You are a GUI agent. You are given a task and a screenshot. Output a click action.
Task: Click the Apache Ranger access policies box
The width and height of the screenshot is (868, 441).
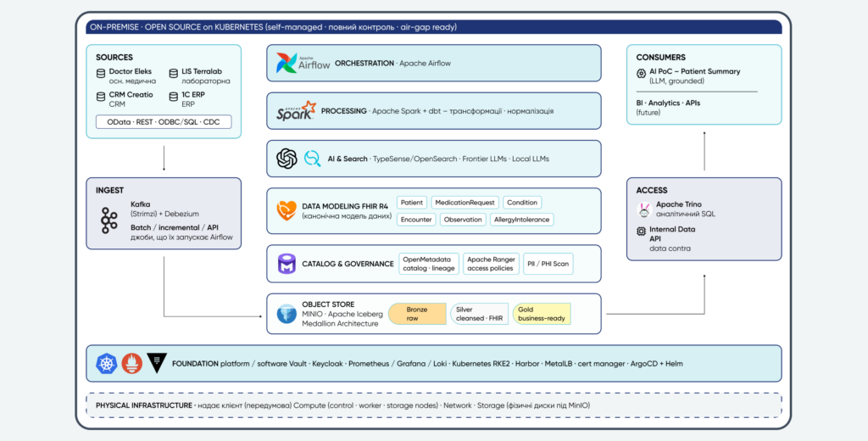pyautogui.click(x=491, y=264)
